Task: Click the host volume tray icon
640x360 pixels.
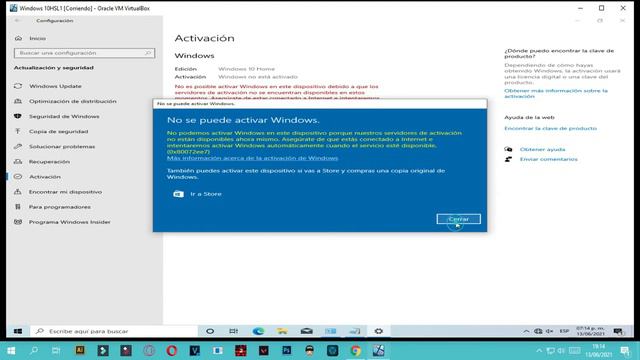Action: tap(561, 351)
